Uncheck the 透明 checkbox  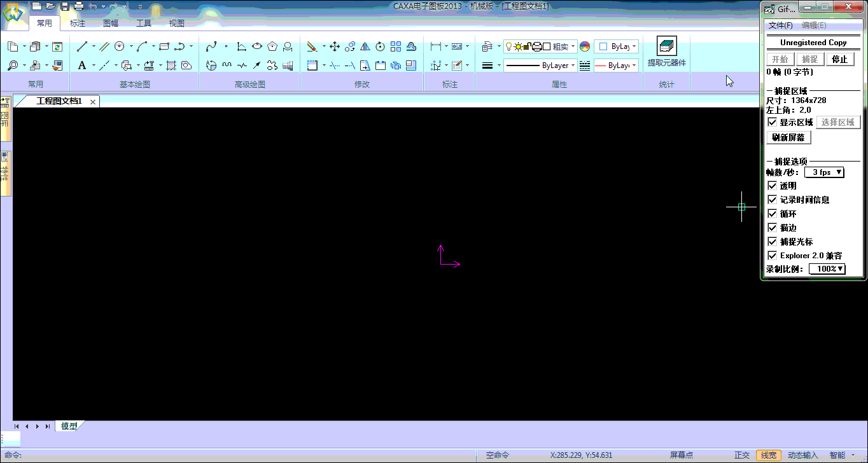773,186
